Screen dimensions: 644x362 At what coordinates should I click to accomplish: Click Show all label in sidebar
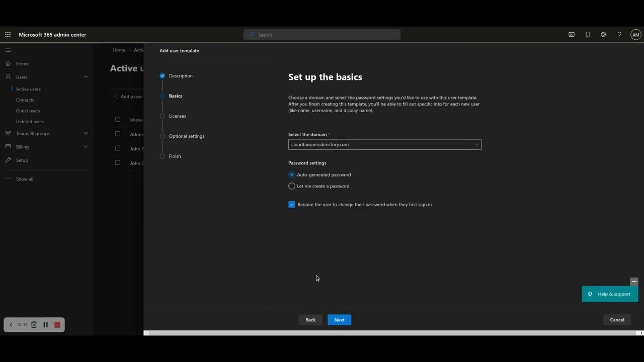(25, 179)
